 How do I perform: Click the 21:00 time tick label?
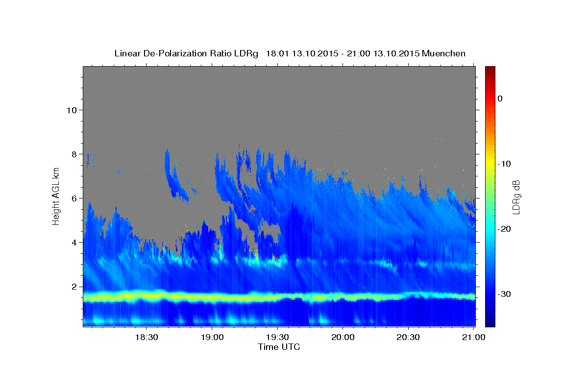pos(473,337)
